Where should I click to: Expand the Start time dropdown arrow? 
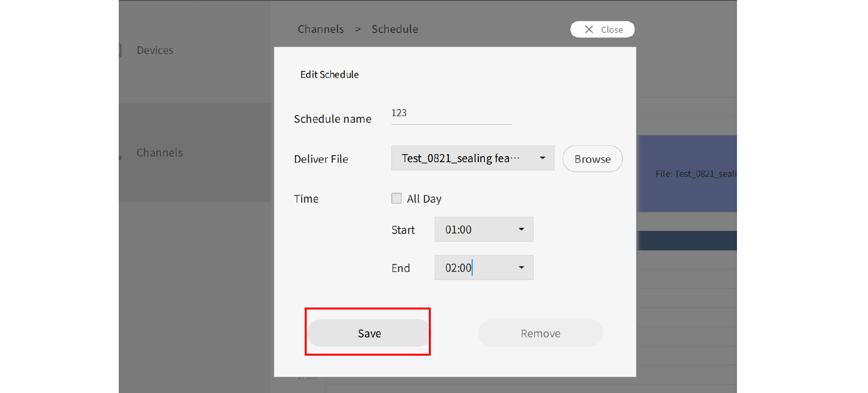[x=521, y=229]
